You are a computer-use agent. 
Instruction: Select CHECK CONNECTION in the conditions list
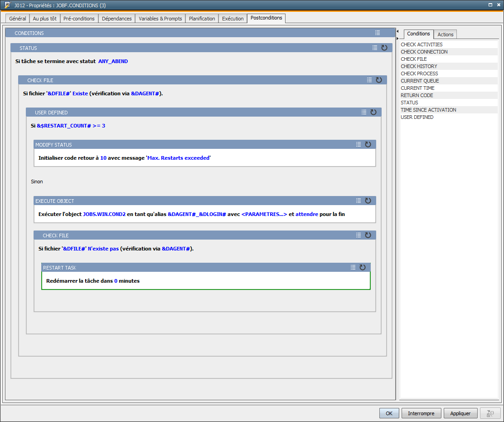click(x=449, y=52)
